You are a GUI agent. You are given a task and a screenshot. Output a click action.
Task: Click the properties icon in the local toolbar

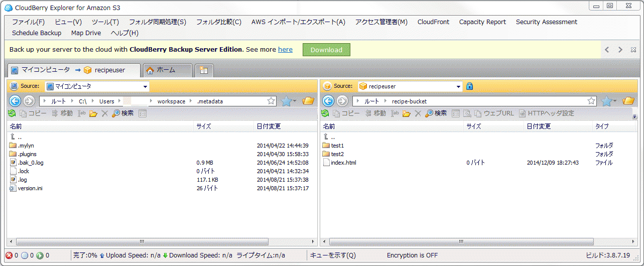tap(143, 113)
